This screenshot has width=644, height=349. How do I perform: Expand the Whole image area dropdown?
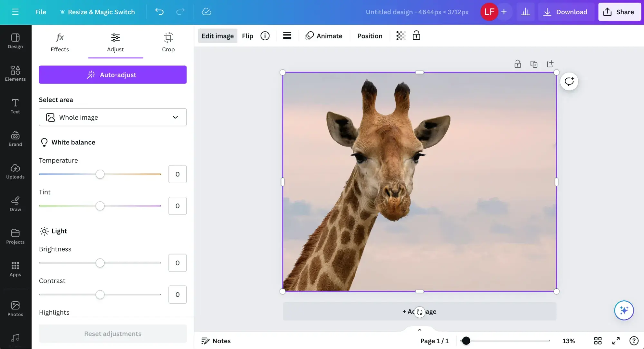pyautogui.click(x=112, y=117)
